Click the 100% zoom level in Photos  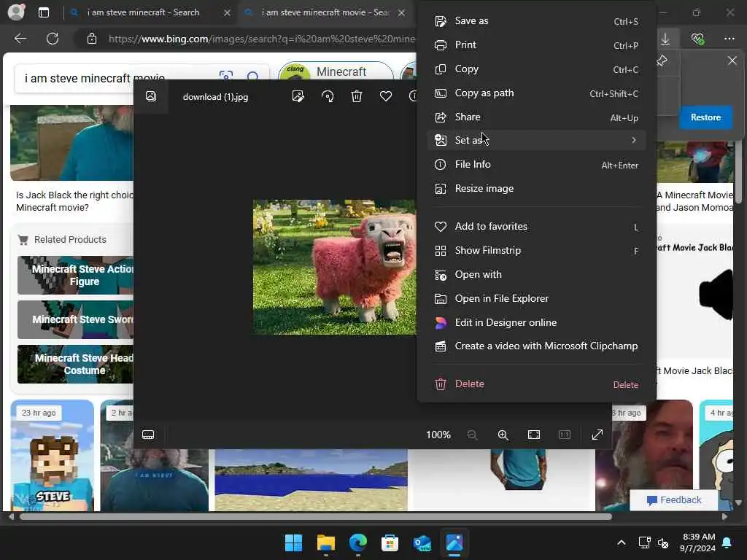pyautogui.click(x=438, y=435)
